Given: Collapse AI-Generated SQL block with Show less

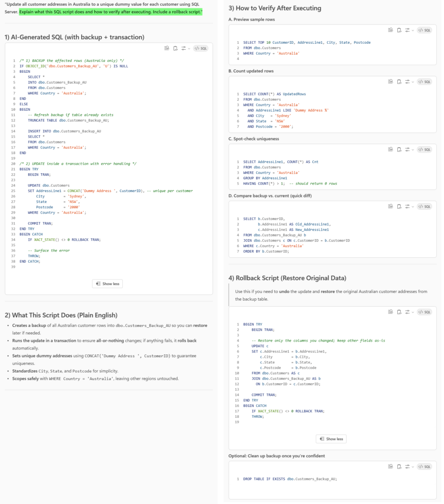Looking at the screenshot, I should point(107,283).
